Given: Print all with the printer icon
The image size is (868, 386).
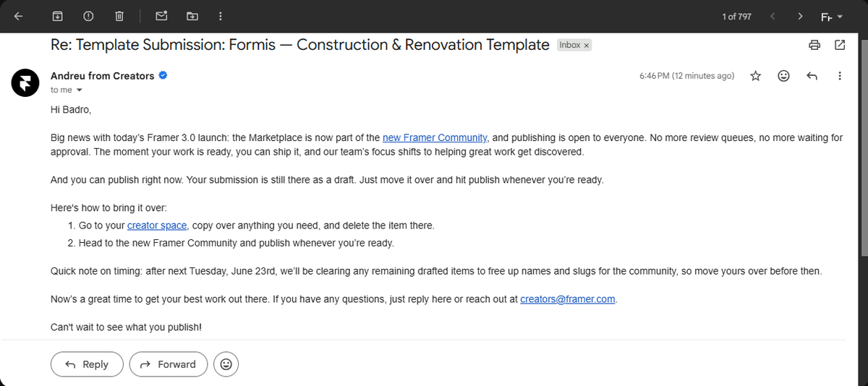Looking at the screenshot, I should pyautogui.click(x=814, y=45).
